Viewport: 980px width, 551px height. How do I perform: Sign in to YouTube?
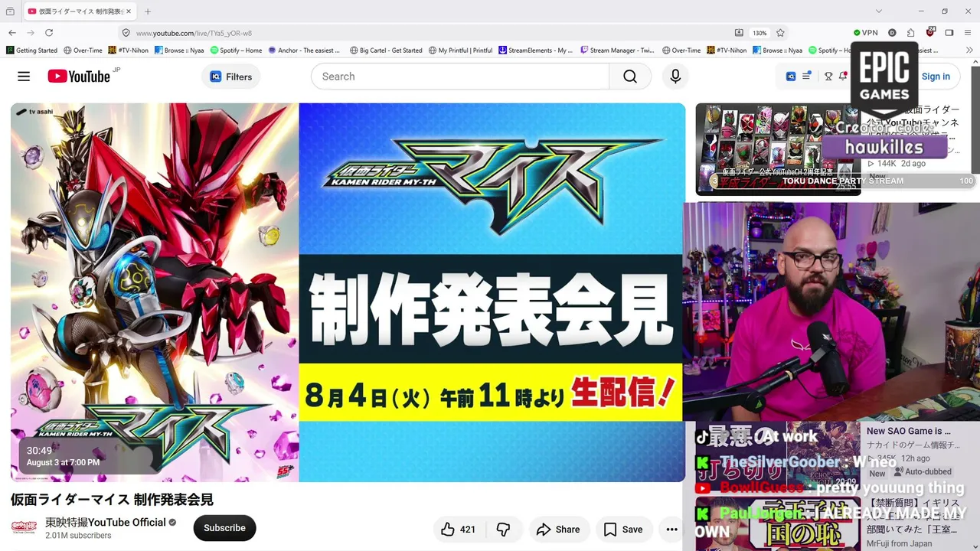coord(936,77)
